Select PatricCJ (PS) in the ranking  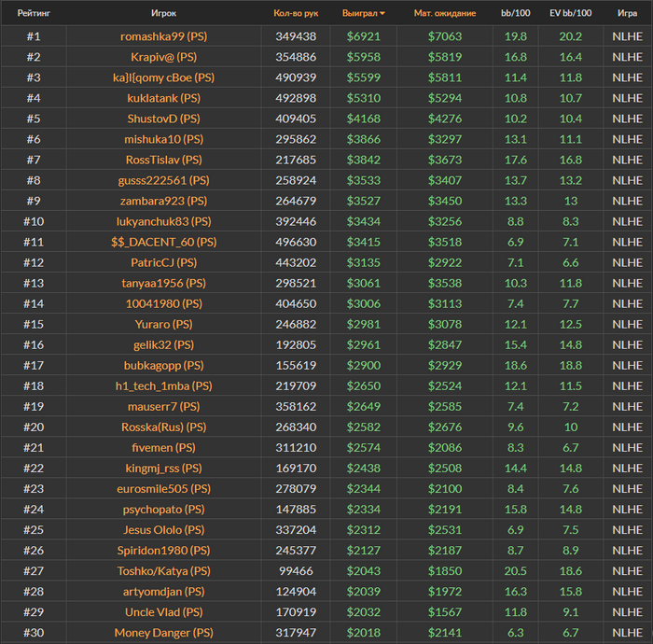point(163,262)
